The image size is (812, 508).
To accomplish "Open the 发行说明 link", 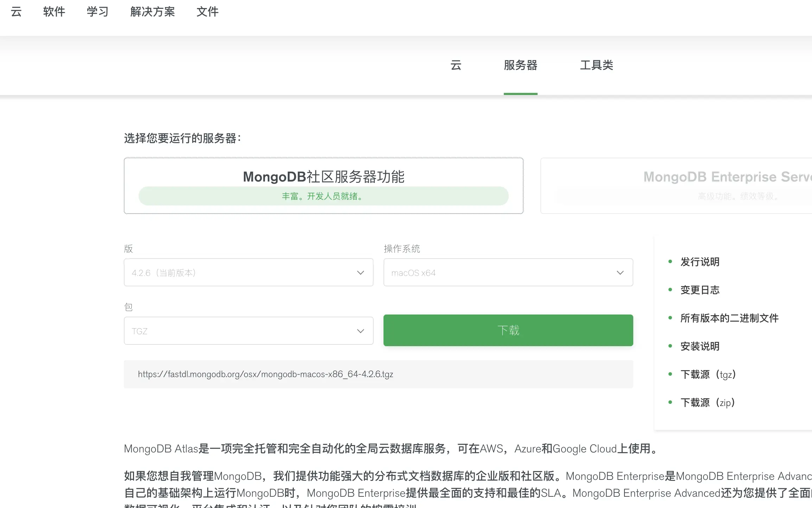I will 699,262.
